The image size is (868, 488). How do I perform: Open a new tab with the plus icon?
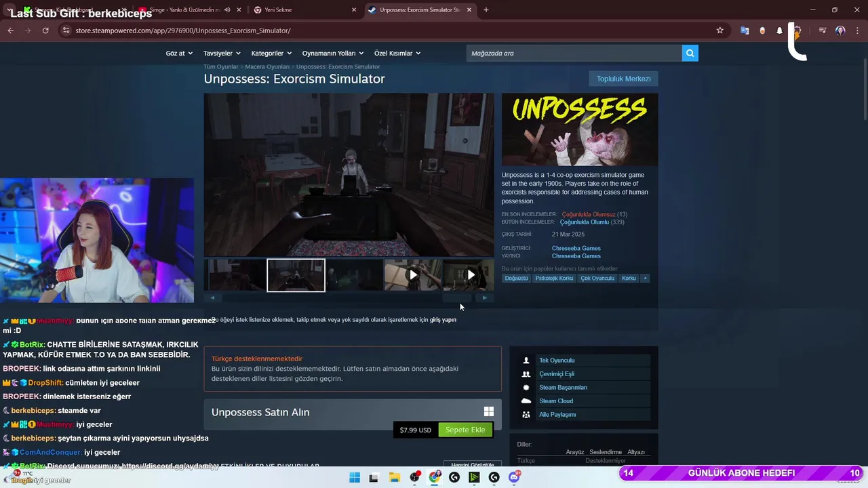[486, 9]
